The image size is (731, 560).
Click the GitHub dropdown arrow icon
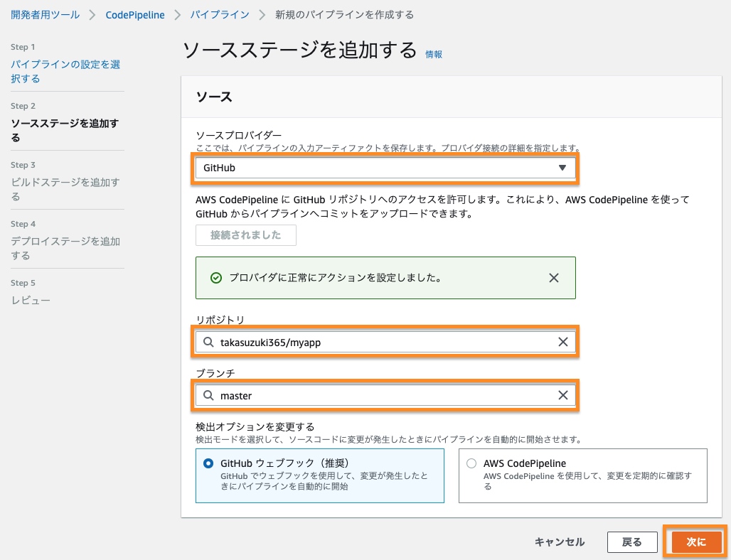coord(562,168)
